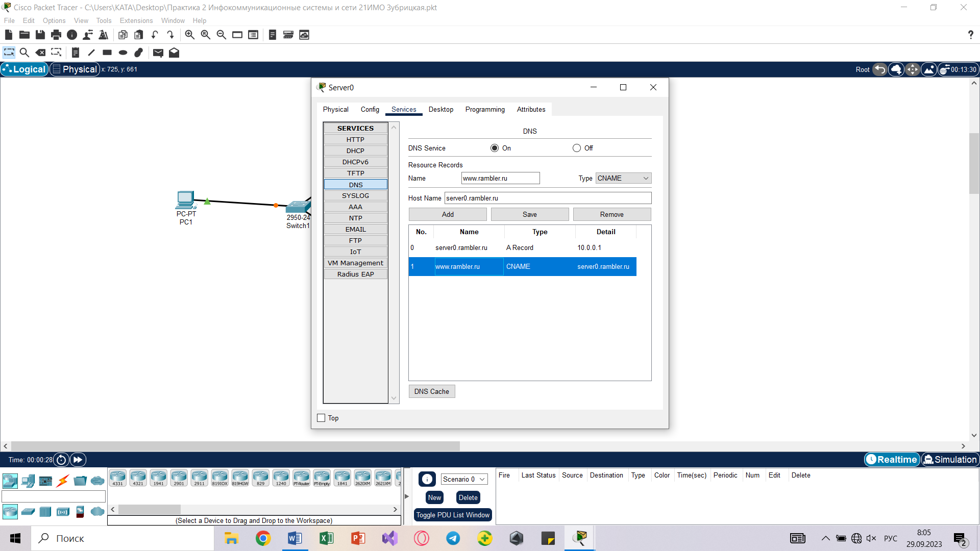Switch to Realtime mode

tap(892, 460)
